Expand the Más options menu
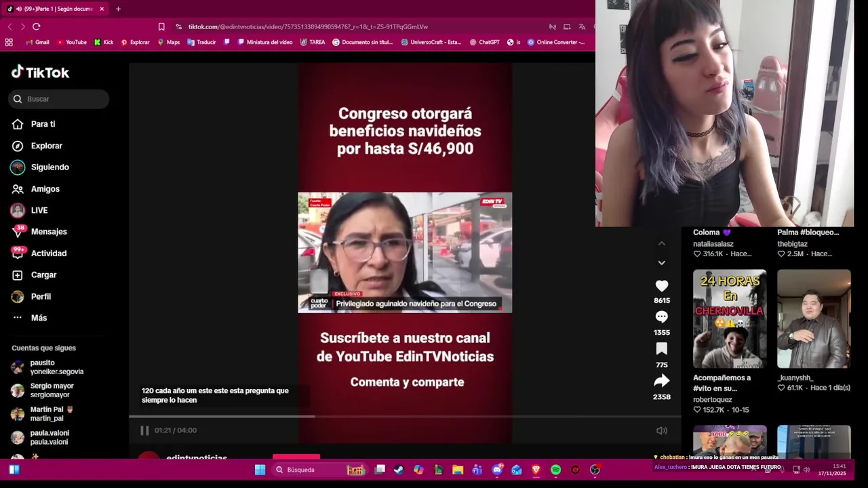The image size is (868, 488). pos(30,318)
